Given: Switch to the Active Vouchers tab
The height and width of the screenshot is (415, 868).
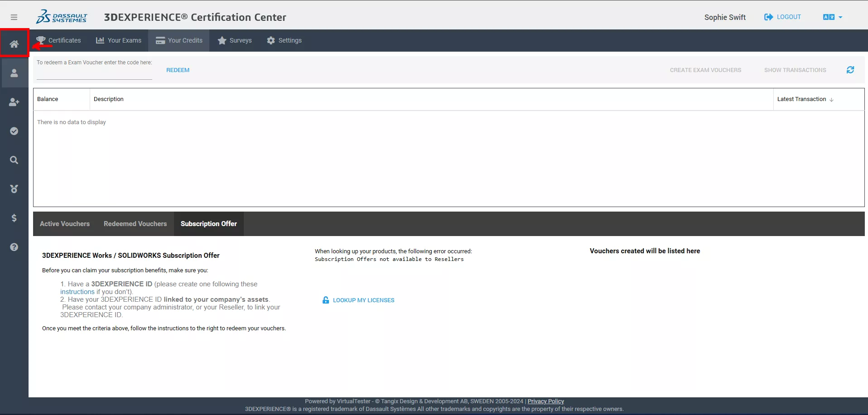Looking at the screenshot, I should coord(65,224).
